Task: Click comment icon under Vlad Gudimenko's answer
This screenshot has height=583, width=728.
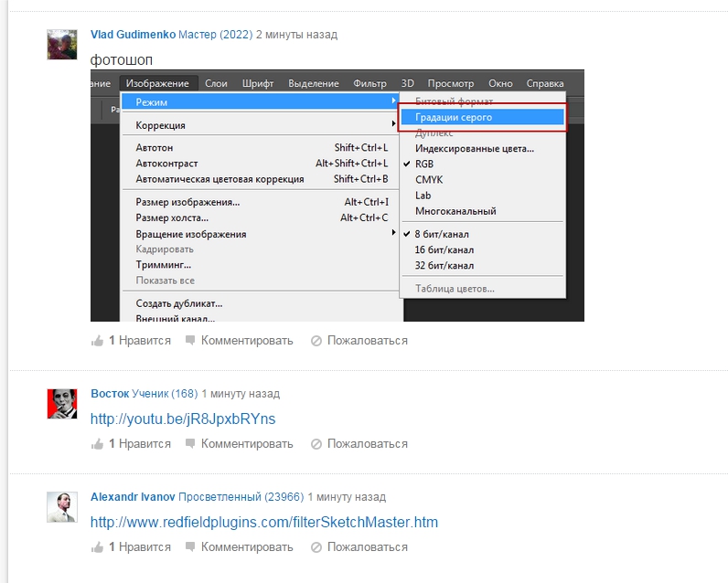Action: click(190, 341)
